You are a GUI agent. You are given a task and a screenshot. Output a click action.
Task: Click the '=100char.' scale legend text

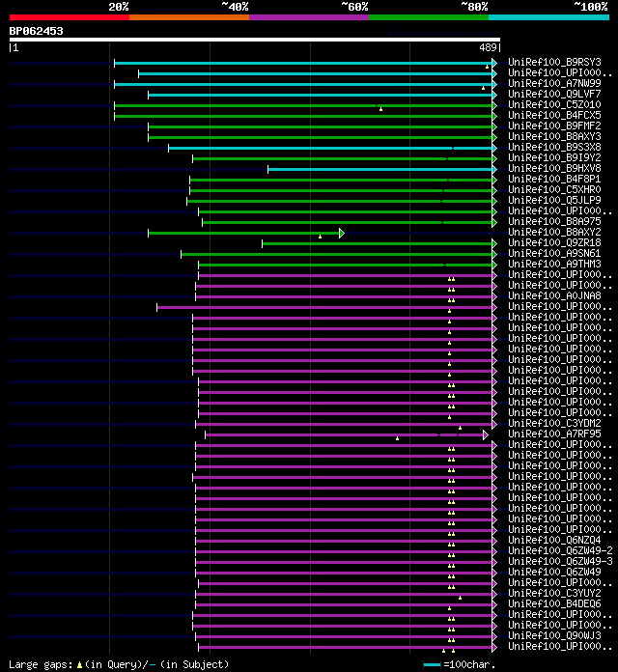pos(469,664)
